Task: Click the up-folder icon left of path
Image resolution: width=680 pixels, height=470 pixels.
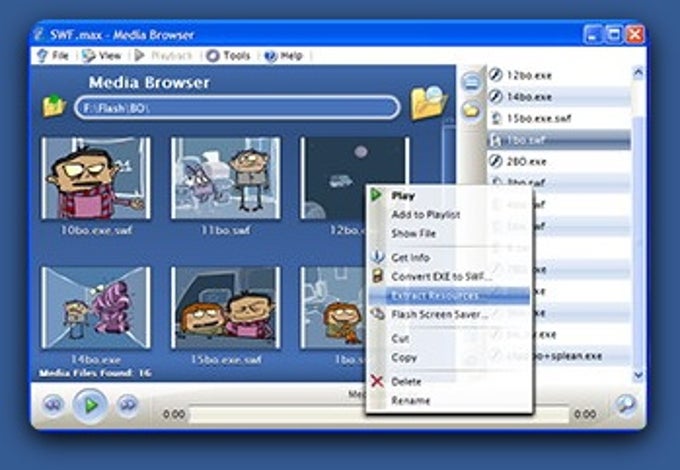Action: pos(54,105)
